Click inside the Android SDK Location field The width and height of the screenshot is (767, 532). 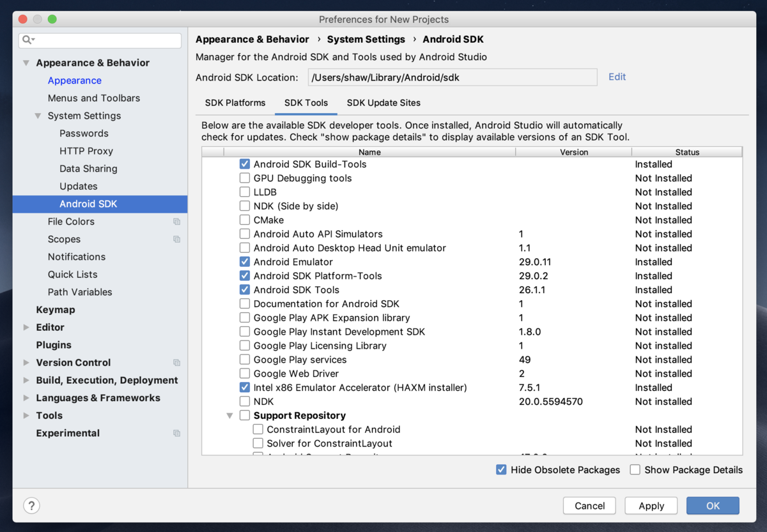[x=452, y=77]
